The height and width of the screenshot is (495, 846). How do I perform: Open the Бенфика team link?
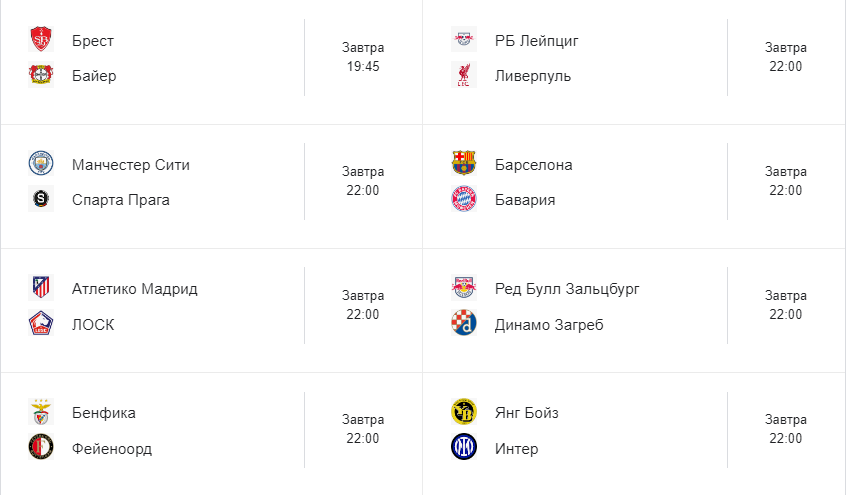(x=104, y=413)
